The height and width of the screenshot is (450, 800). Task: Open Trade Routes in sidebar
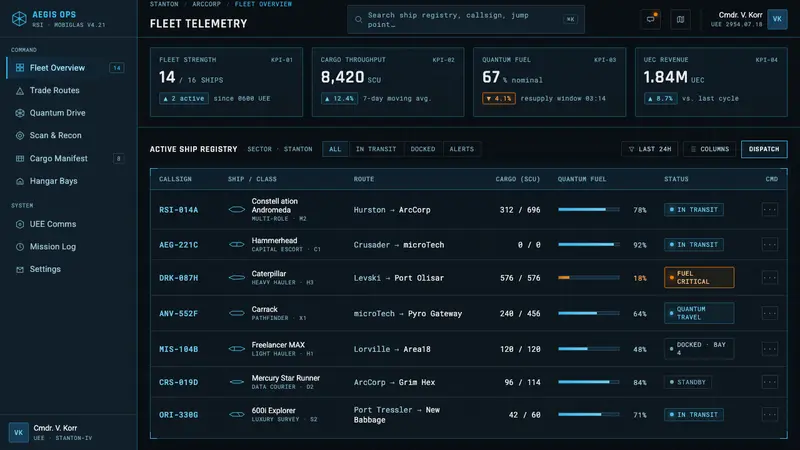tap(69, 91)
